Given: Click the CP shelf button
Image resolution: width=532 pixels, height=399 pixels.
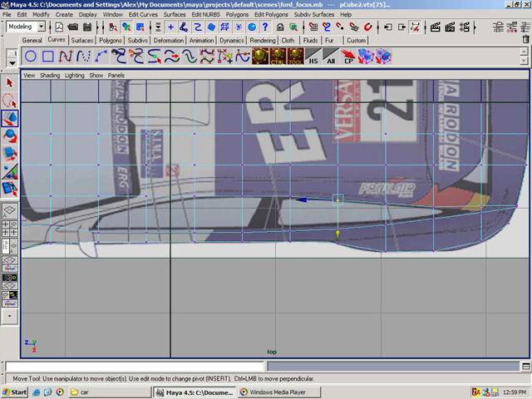Looking at the screenshot, I should pos(348,57).
